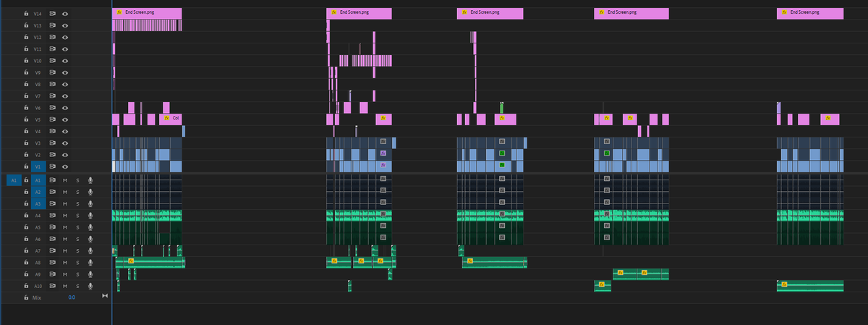This screenshot has width=868, height=325.
Task: Toggle sync lock on track V13
Action: point(53,25)
